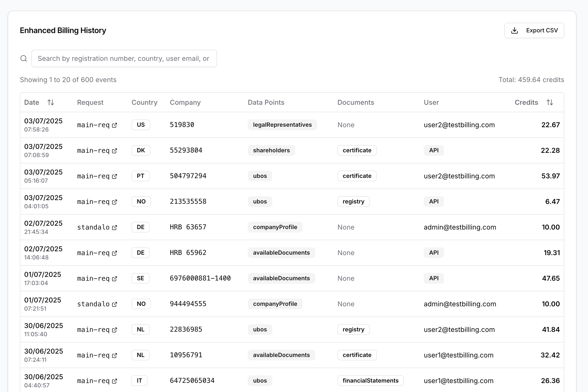The height and width of the screenshot is (392, 588).
Task: Click the API user badge in DK row
Action: [x=433, y=150]
